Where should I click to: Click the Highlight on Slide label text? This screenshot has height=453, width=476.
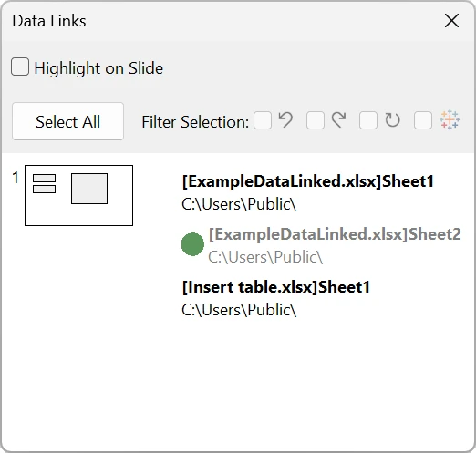[98, 67]
